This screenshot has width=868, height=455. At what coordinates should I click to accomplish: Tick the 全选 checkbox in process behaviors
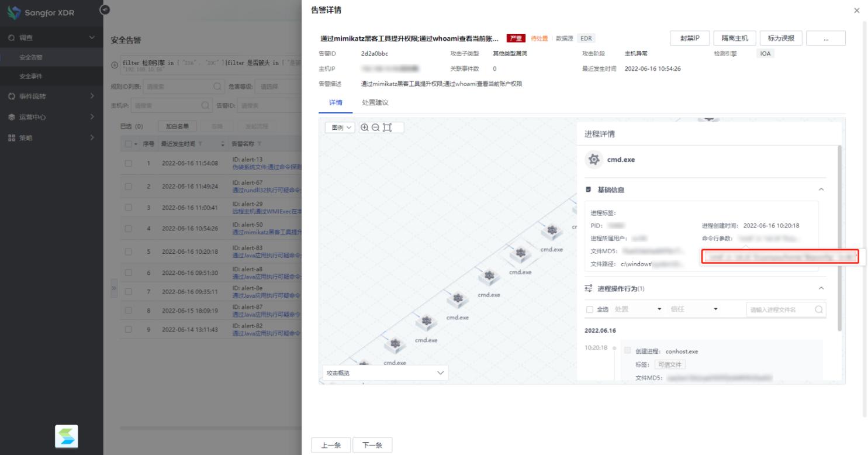[x=590, y=309]
